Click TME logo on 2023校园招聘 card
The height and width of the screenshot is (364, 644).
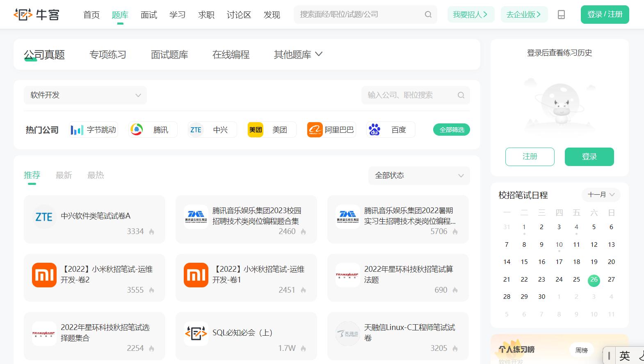tap(196, 216)
